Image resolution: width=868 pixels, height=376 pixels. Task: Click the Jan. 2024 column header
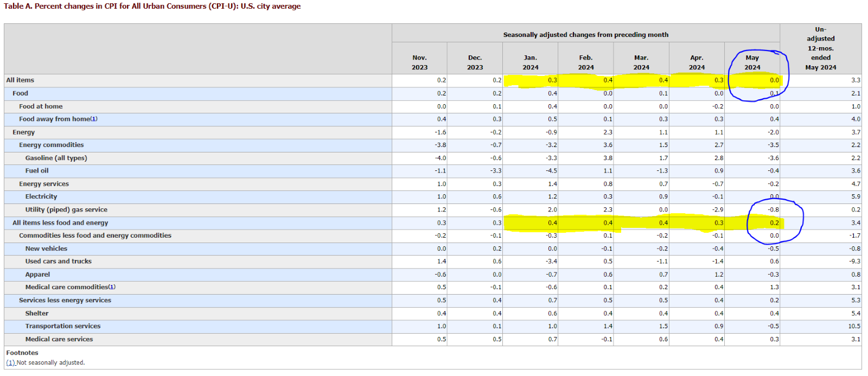pyautogui.click(x=530, y=62)
